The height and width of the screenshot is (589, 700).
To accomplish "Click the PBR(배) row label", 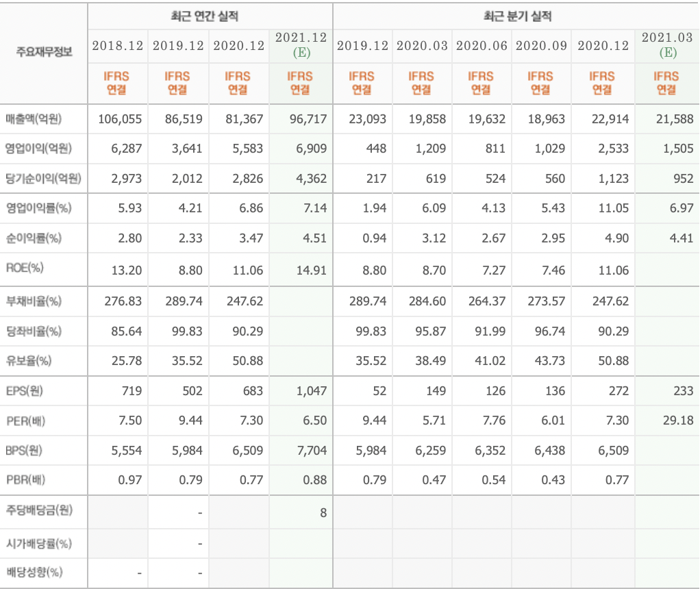I will (x=26, y=479).
